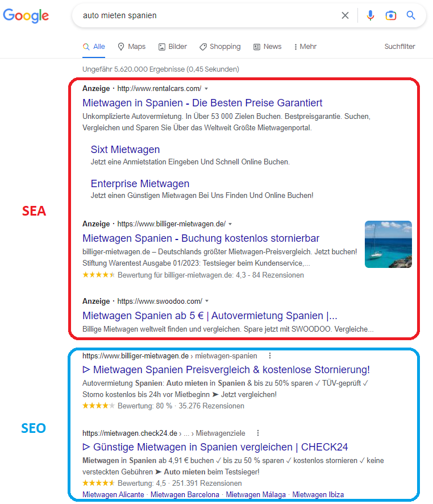Image resolution: width=433 pixels, height=504 pixels.
Task: Click the https://mietwagen.check24.de breadcrumb URL
Action: (130, 433)
